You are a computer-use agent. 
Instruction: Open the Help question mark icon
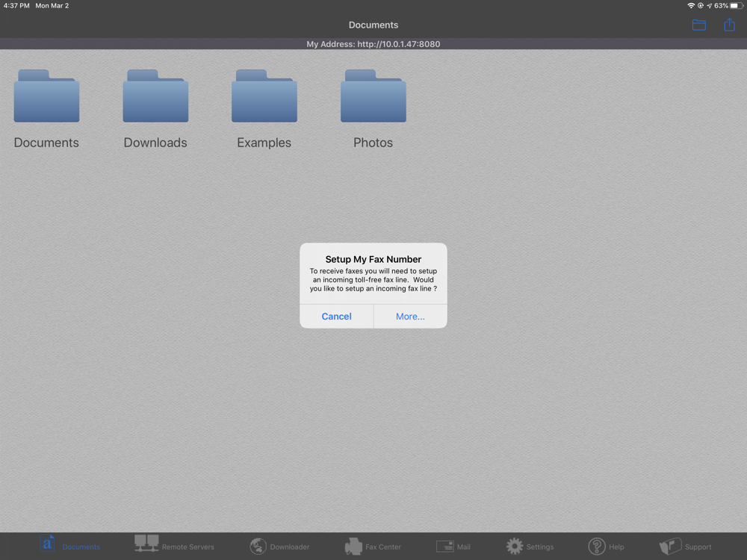click(x=596, y=547)
